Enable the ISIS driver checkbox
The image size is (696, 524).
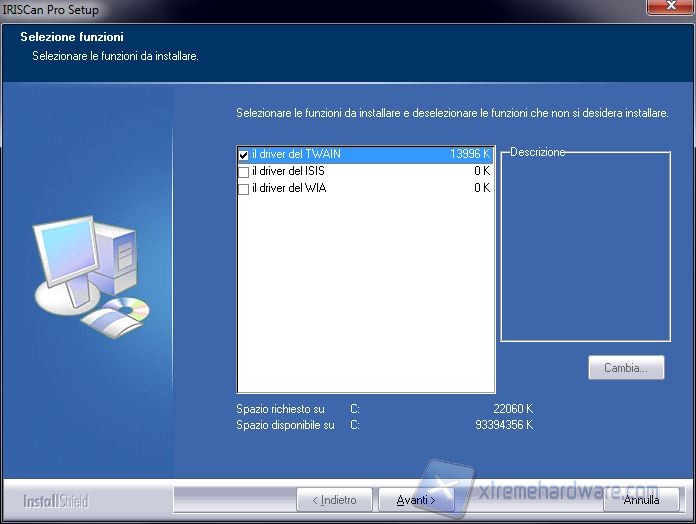coord(243,172)
